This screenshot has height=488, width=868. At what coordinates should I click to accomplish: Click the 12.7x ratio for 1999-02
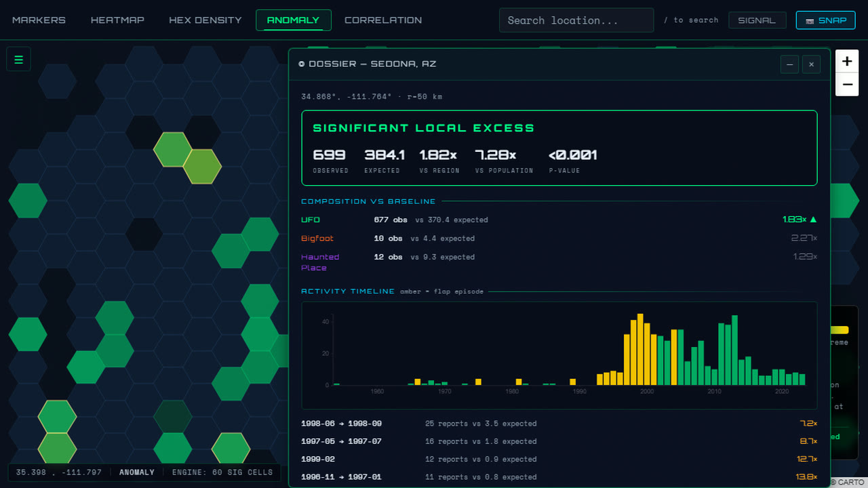point(808,459)
